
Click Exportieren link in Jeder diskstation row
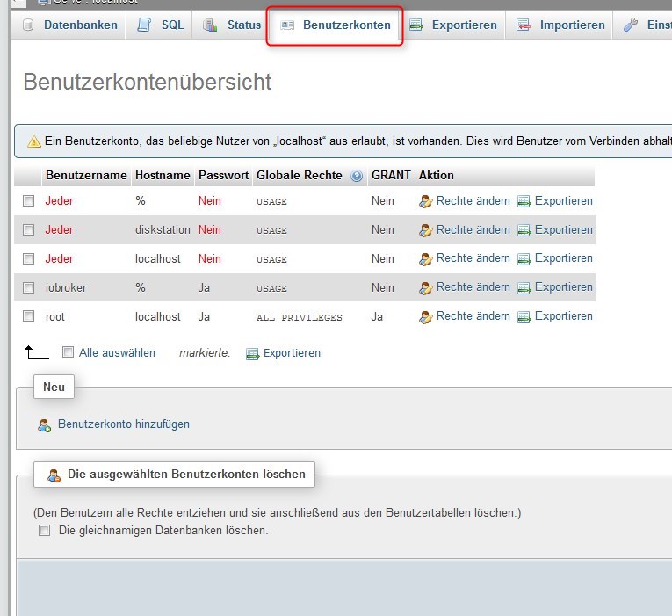coord(564,229)
